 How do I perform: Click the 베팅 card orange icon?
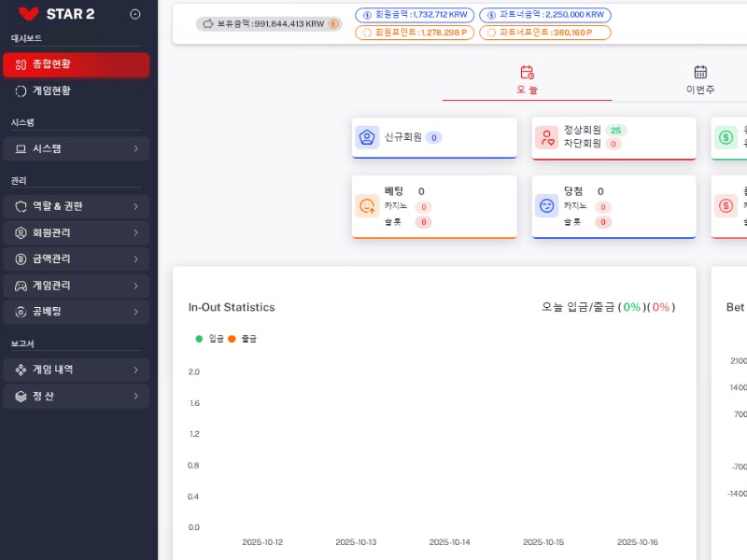pos(367,205)
